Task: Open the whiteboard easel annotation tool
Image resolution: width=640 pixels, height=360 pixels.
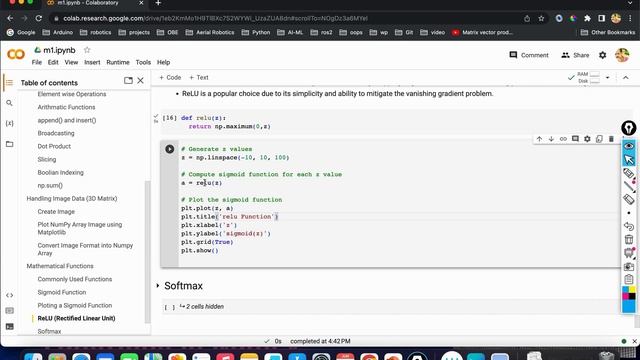Action: pyautogui.click(x=629, y=253)
